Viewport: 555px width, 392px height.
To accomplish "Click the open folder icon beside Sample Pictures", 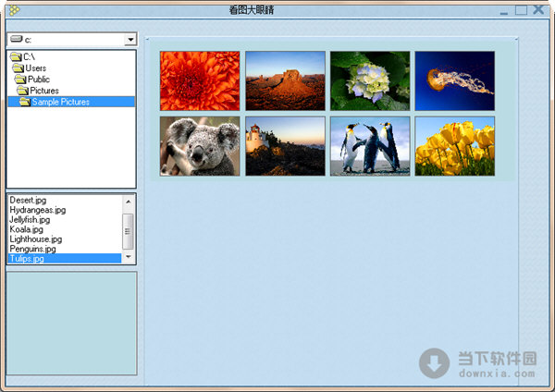I will pyautogui.click(x=25, y=102).
